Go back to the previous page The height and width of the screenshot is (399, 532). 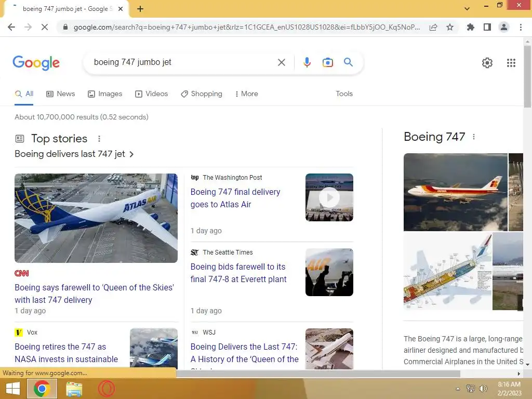[x=11, y=27]
